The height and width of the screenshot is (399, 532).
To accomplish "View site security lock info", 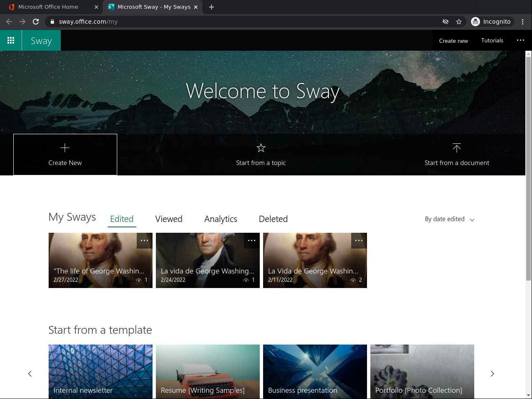I will 52,22.
